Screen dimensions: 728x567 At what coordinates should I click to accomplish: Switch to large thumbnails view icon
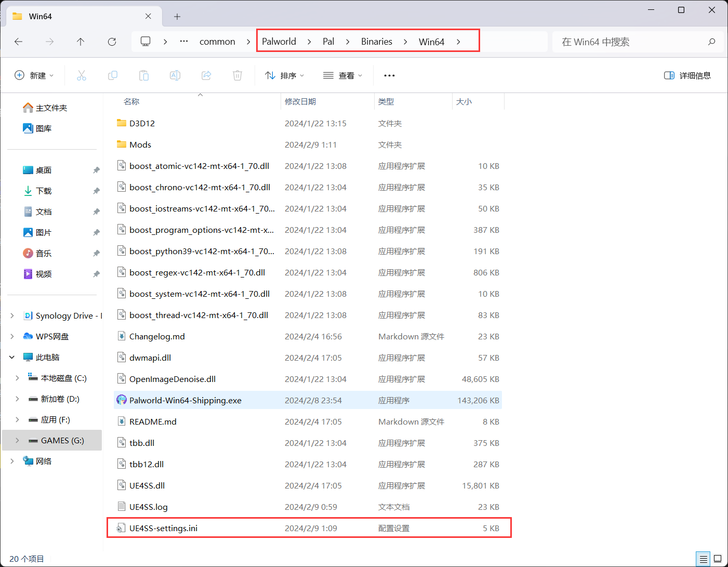click(x=718, y=559)
